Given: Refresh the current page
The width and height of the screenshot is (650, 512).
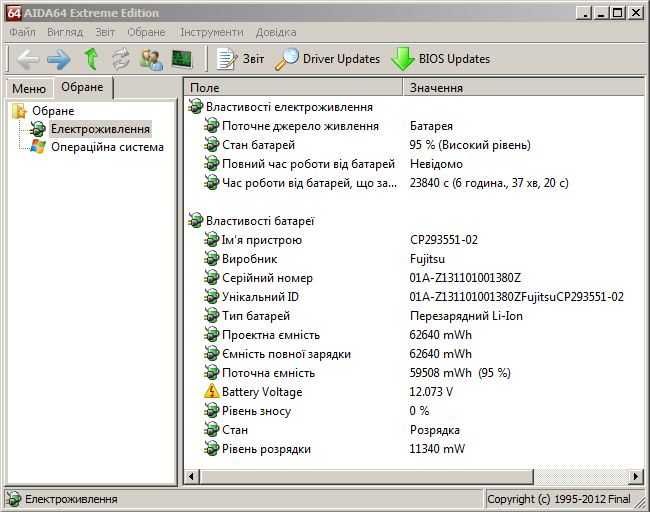Looking at the screenshot, I should click(x=121, y=59).
